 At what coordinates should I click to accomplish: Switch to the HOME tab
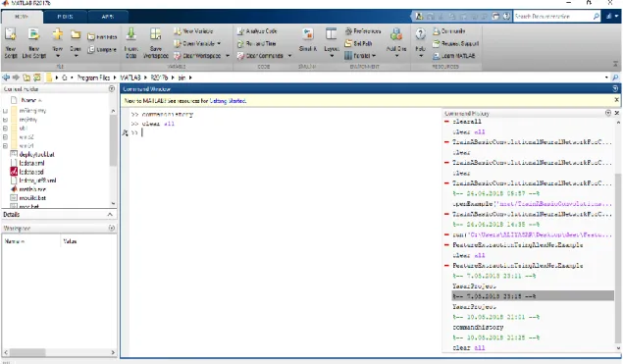pyautogui.click(x=22, y=17)
